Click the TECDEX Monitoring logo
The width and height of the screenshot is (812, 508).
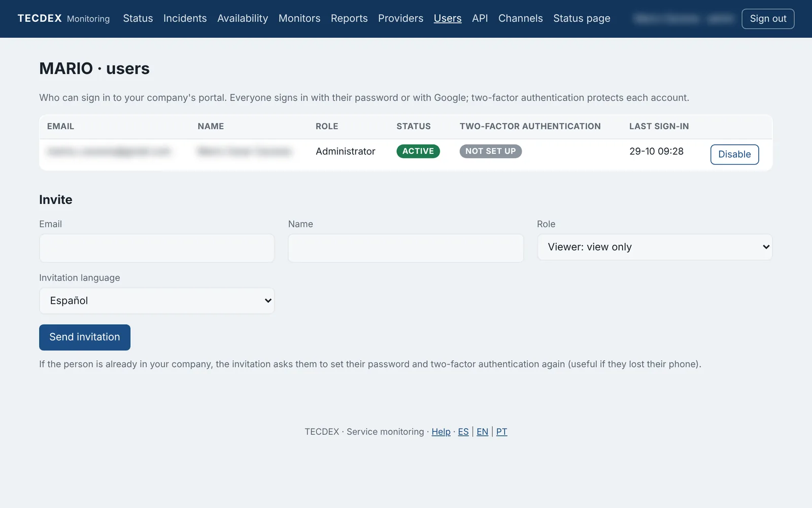pyautogui.click(x=63, y=18)
